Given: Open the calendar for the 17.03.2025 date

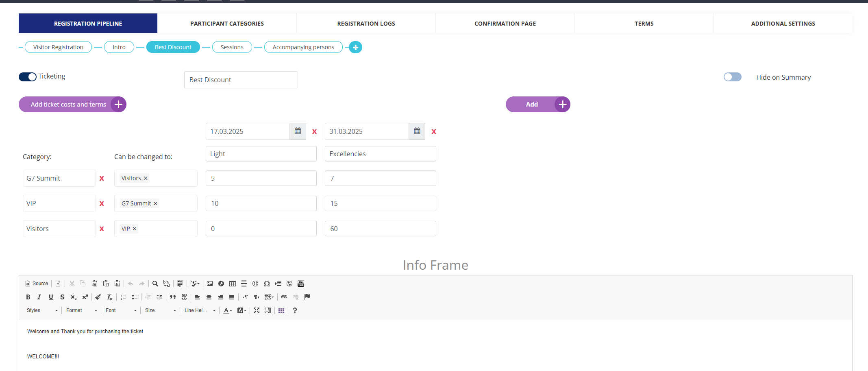Looking at the screenshot, I should [x=298, y=131].
